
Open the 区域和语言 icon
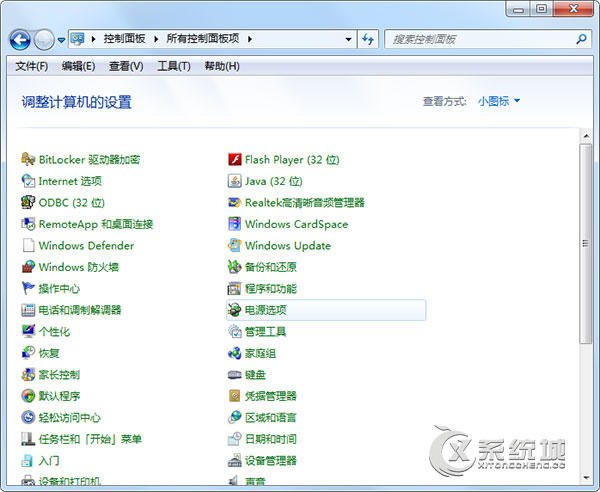[235, 417]
